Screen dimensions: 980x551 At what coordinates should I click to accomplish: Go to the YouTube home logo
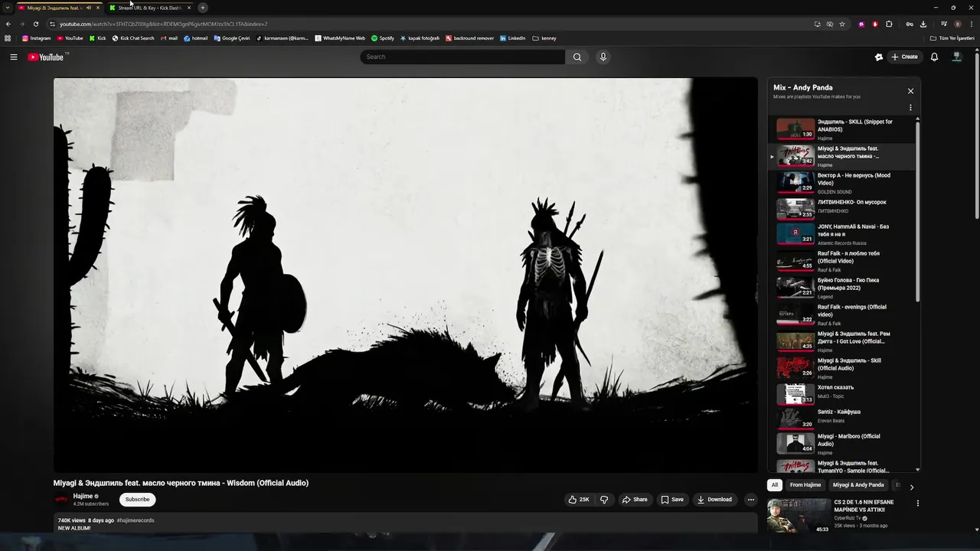tap(46, 57)
